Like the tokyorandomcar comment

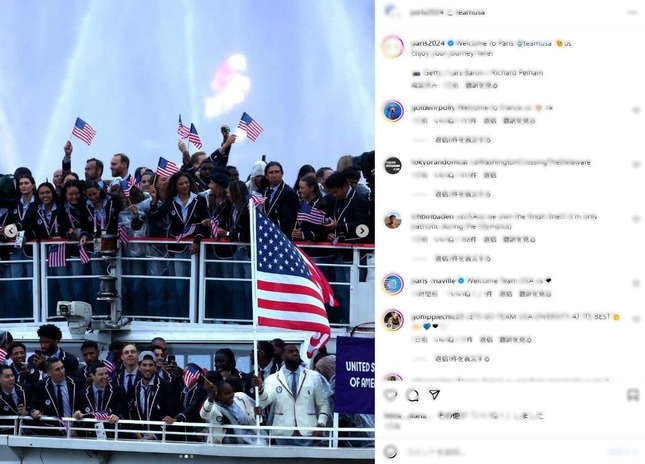coord(636,165)
